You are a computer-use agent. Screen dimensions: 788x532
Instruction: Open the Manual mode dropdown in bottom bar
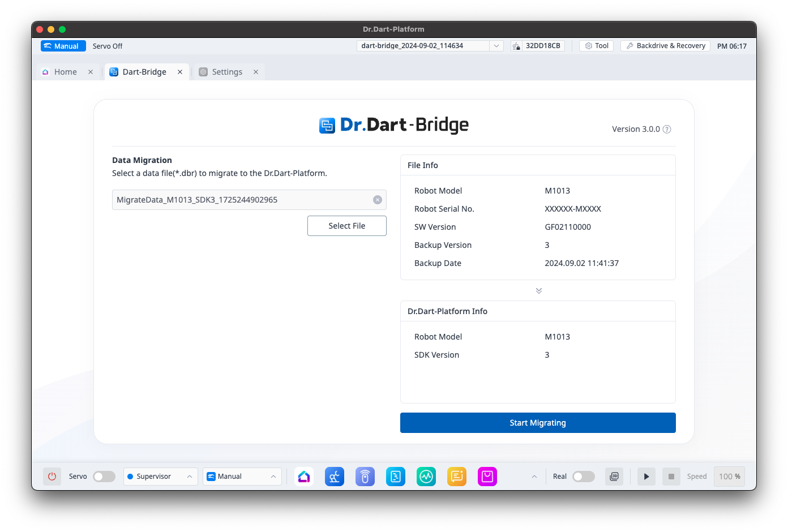tap(242, 477)
